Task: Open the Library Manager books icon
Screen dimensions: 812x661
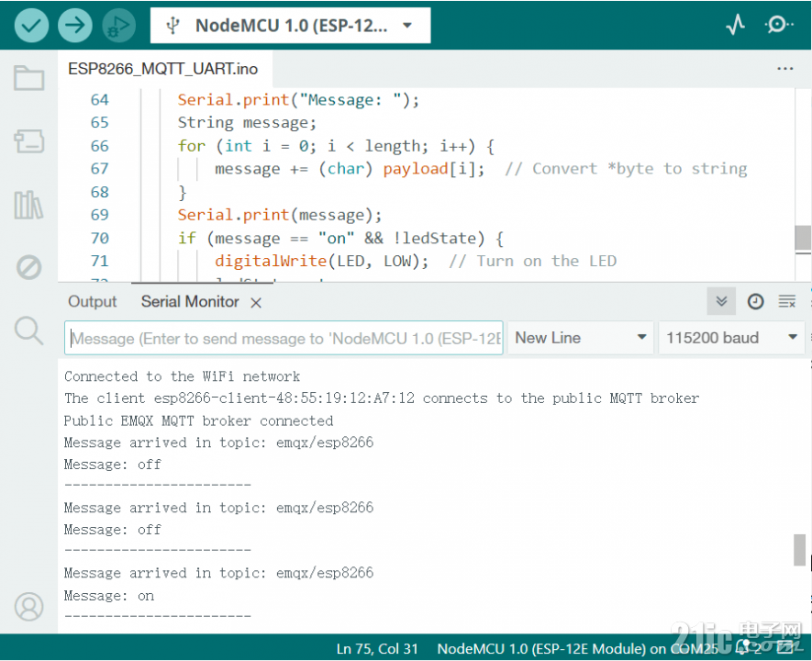Action: coord(29,205)
